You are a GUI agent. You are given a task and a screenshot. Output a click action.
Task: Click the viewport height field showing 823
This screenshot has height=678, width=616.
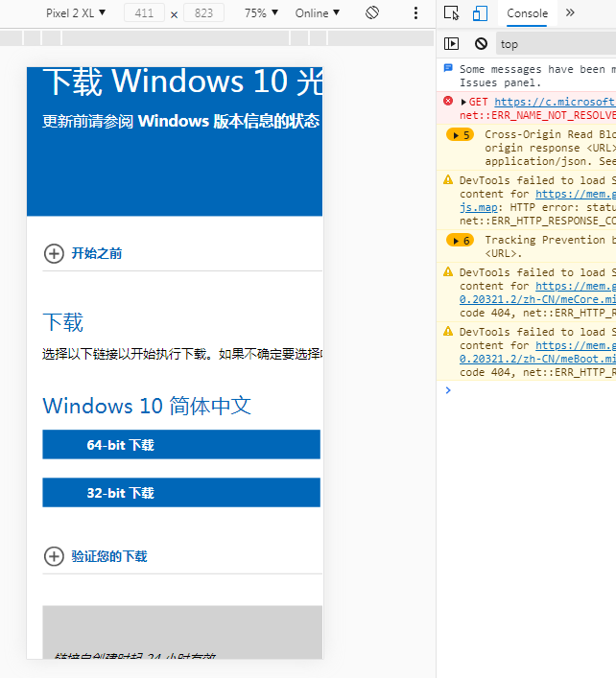(203, 13)
